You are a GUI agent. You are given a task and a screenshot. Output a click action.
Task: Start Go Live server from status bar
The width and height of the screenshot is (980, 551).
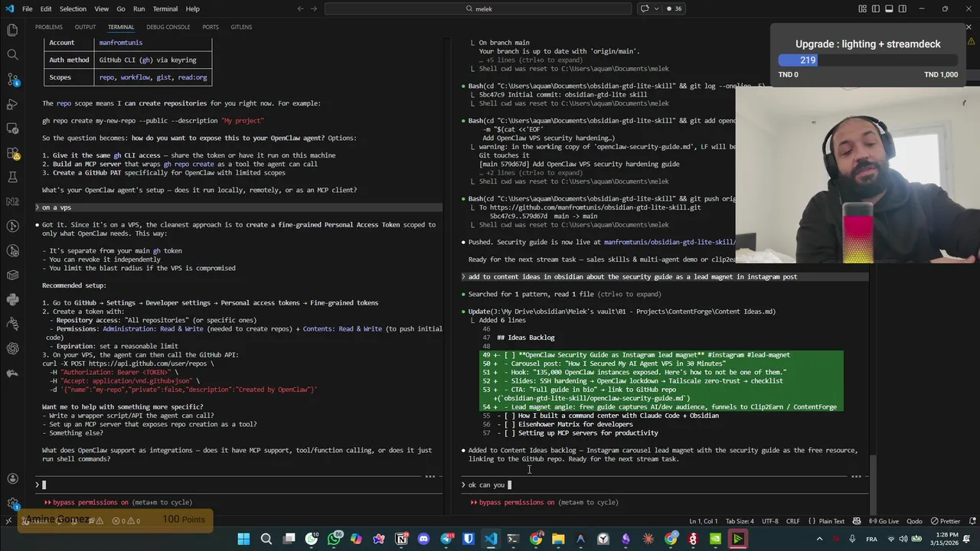884,521
